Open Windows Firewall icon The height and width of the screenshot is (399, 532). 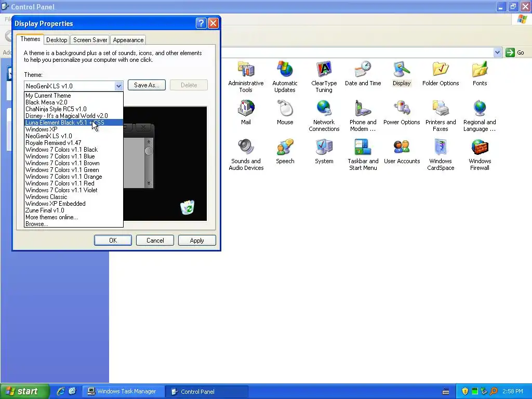480,147
